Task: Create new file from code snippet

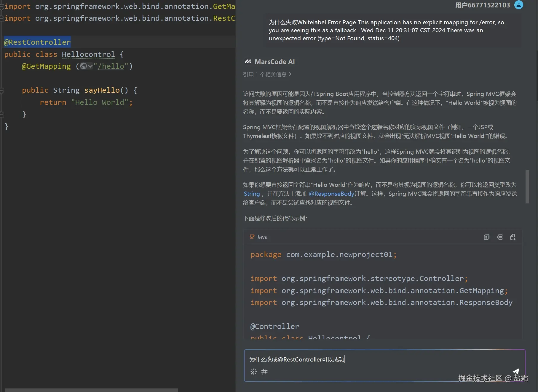Action: point(513,237)
